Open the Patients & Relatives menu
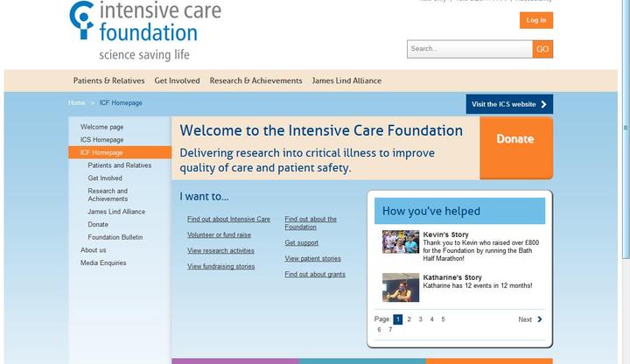This screenshot has height=364, width=630. coord(109,80)
